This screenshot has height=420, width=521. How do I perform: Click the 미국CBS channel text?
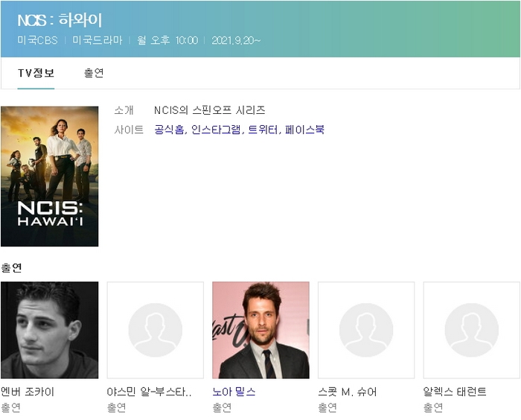click(37, 40)
